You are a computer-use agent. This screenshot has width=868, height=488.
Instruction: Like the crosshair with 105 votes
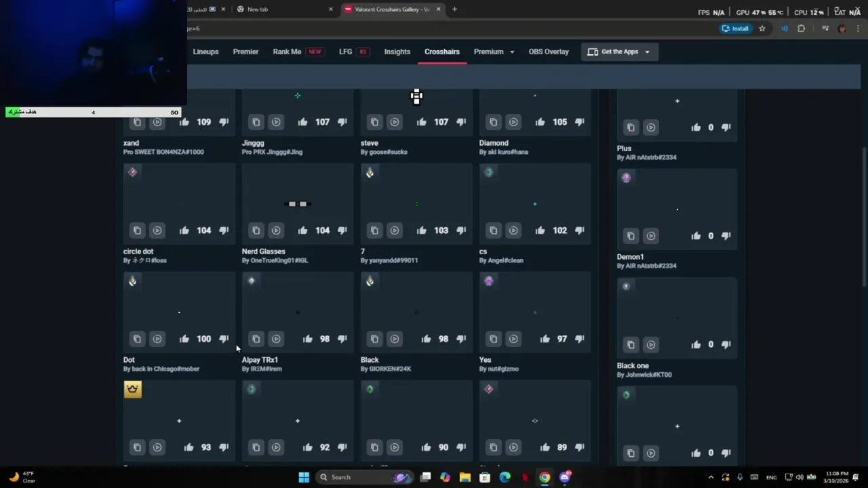[540, 122]
